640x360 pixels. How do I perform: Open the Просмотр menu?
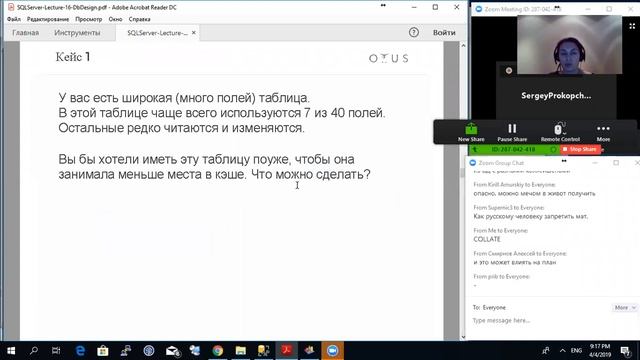(89, 19)
